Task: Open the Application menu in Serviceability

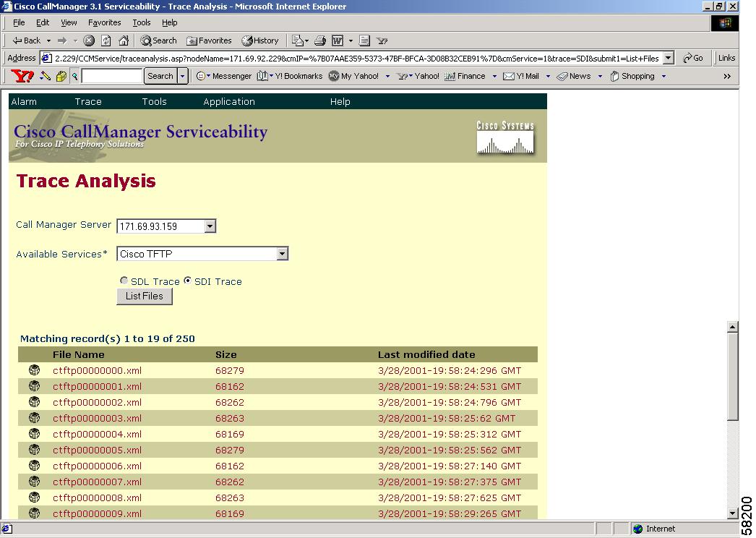Action: click(229, 101)
